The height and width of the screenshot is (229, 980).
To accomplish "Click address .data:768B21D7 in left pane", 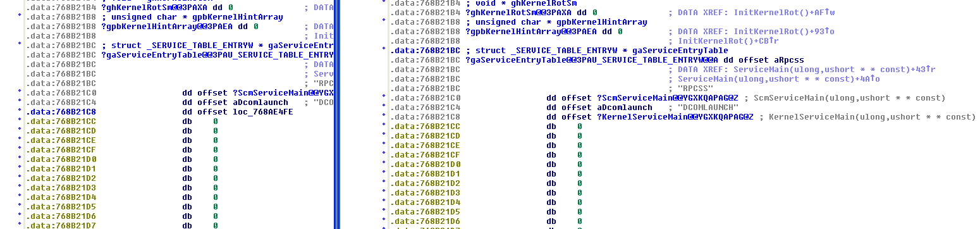I will click(x=61, y=225).
